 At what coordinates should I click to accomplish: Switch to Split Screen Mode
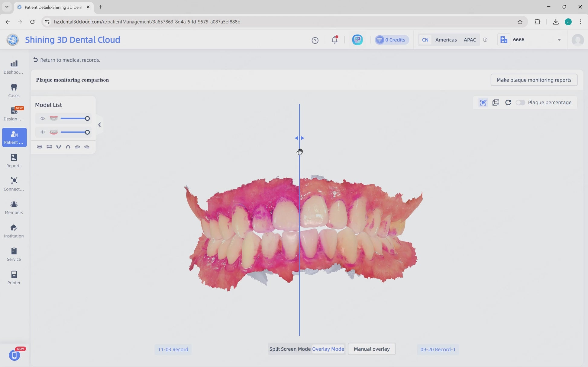(x=290, y=349)
